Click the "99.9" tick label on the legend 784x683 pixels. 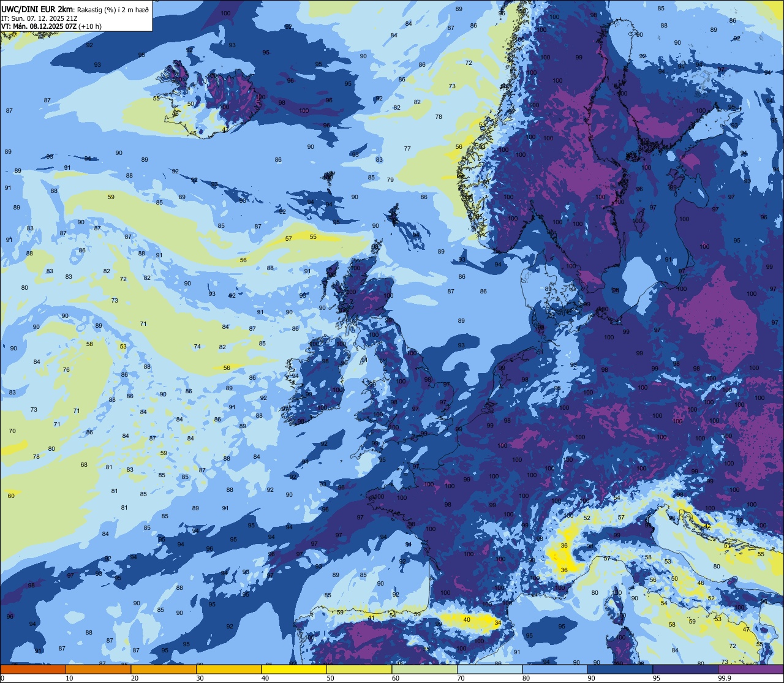coord(725,678)
